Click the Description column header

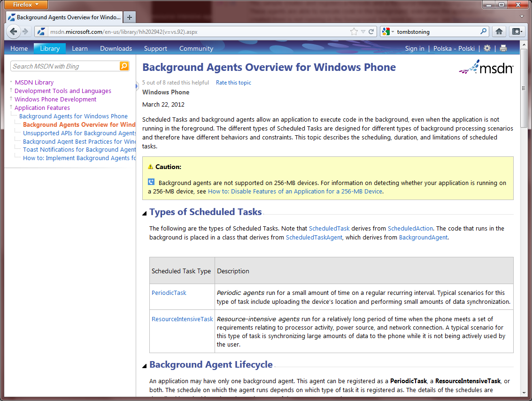364,271
